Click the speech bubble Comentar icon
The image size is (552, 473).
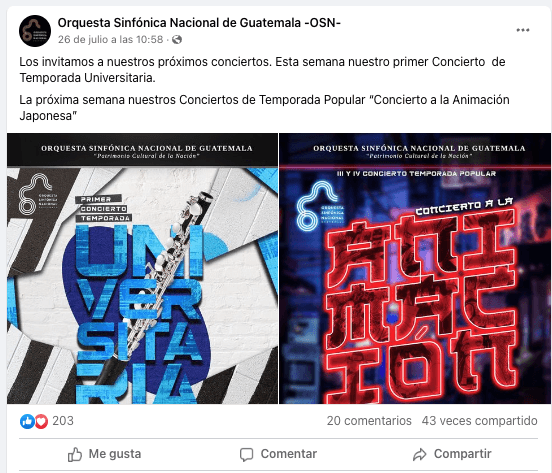pyautogui.click(x=246, y=454)
